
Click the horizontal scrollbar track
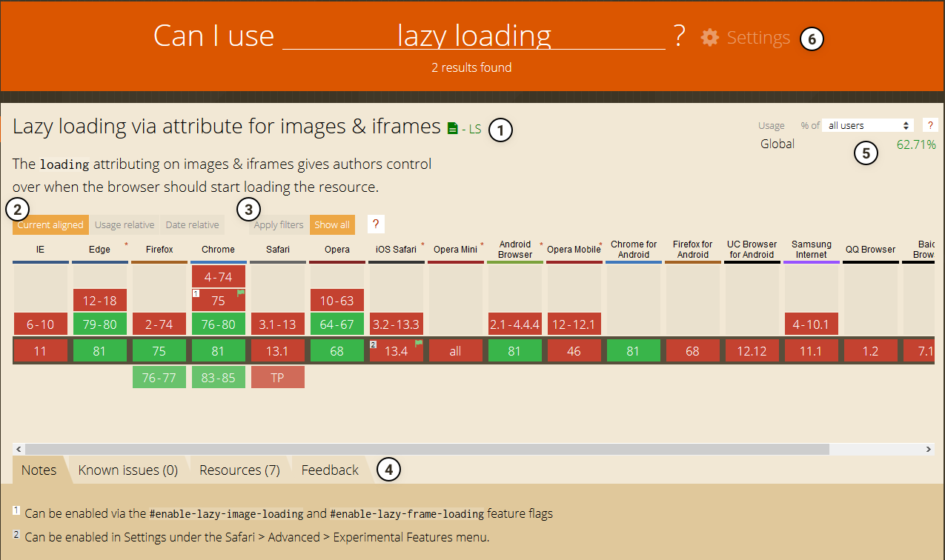click(x=474, y=449)
